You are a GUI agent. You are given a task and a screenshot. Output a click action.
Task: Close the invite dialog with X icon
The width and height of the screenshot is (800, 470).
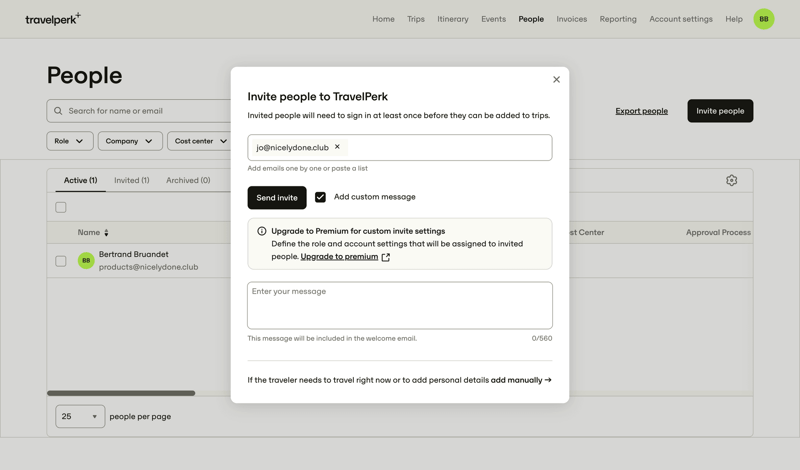click(x=556, y=80)
